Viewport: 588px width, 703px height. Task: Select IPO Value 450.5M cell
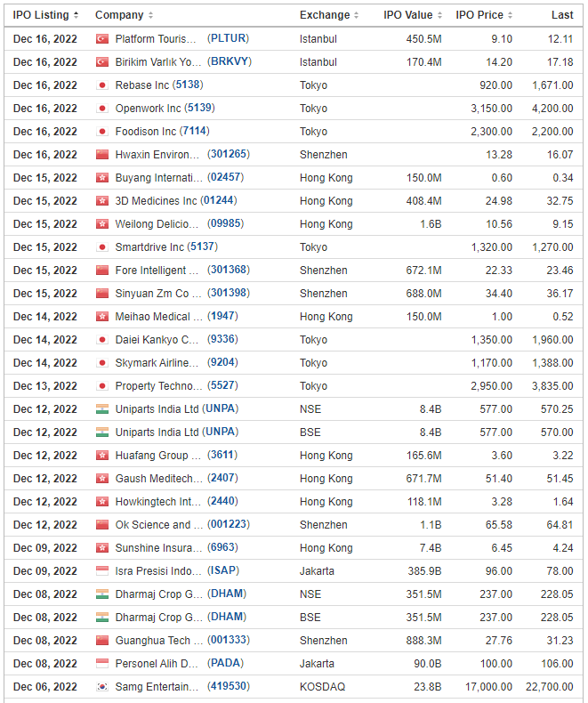coord(423,39)
